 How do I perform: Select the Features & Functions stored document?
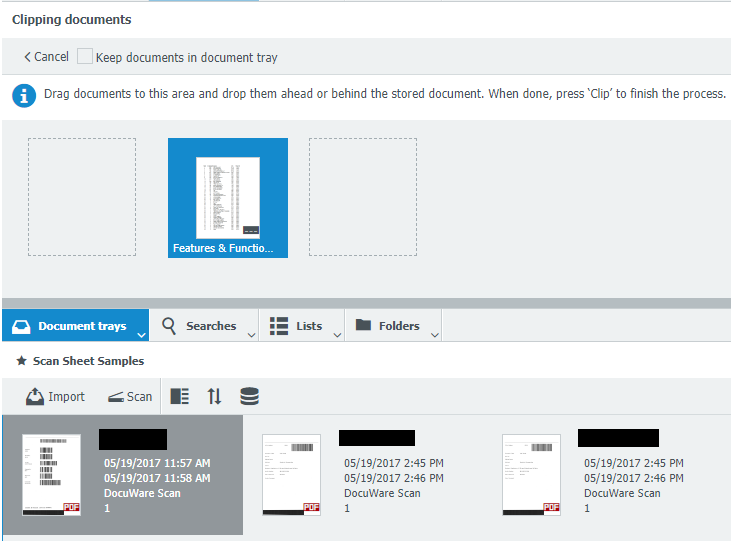pos(228,198)
